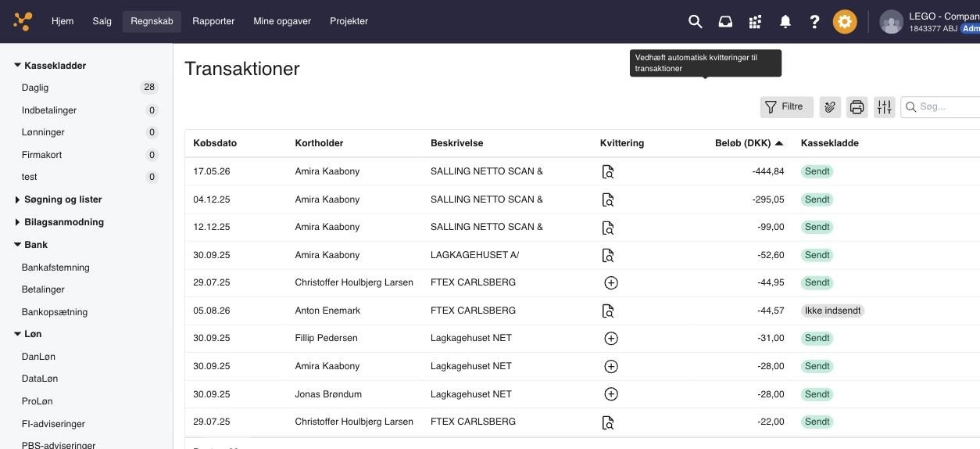The width and height of the screenshot is (980, 449).
Task: Open Betalinger under Bank
Action: 43,289
